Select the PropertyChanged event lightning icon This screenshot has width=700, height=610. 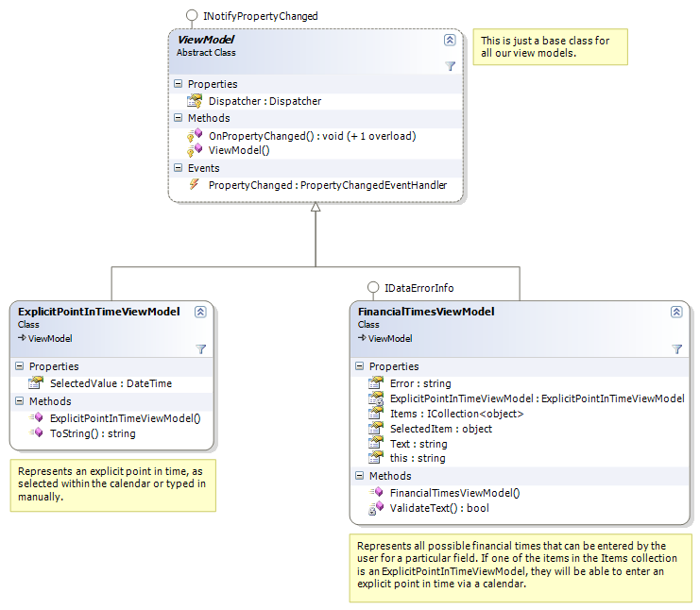[194, 184]
